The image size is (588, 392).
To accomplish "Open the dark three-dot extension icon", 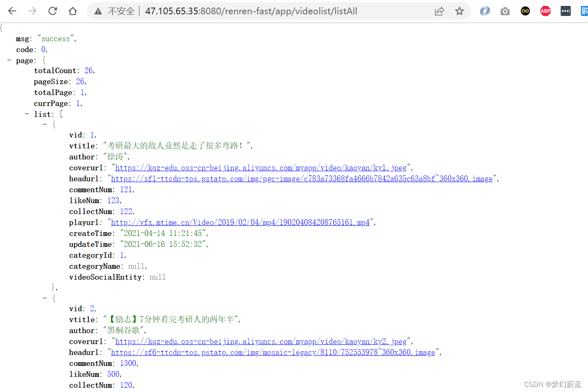I will [x=566, y=11].
